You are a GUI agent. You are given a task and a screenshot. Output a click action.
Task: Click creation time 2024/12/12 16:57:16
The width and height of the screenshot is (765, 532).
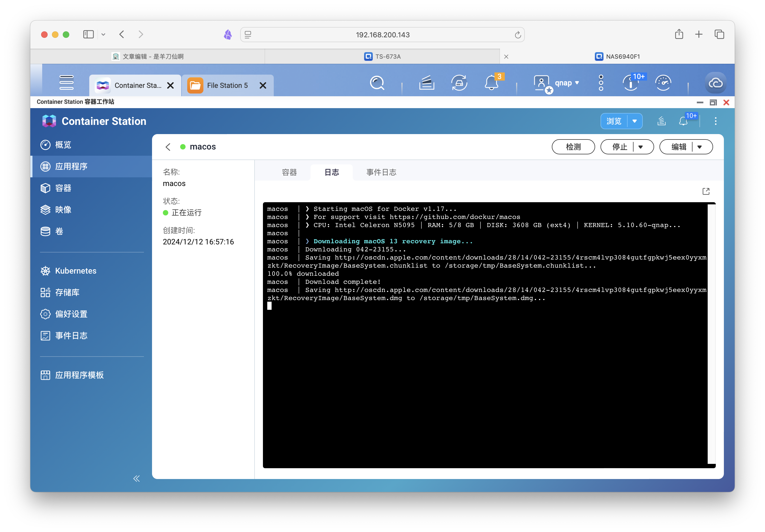coord(198,242)
